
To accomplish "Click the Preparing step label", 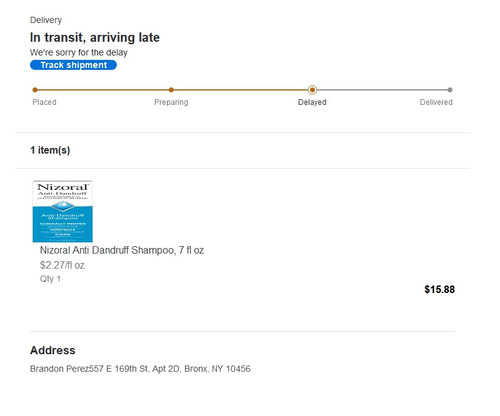I will tap(171, 102).
